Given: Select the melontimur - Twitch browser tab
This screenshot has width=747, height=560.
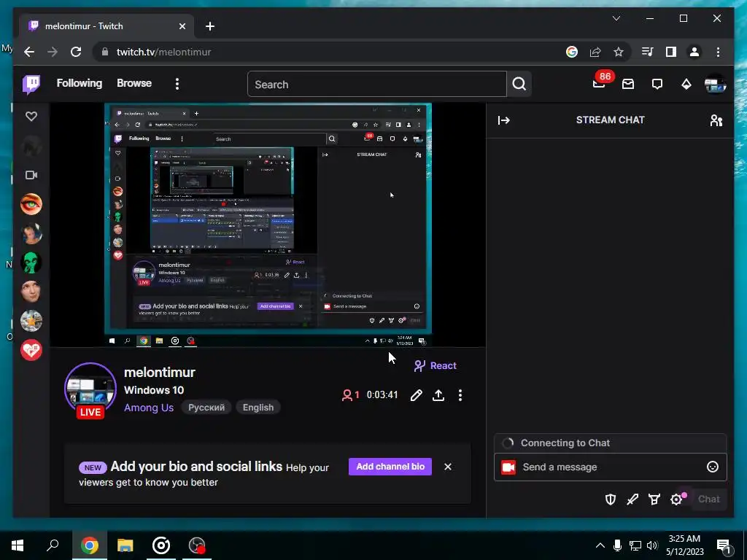Looking at the screenshot, I should point(107,26).
